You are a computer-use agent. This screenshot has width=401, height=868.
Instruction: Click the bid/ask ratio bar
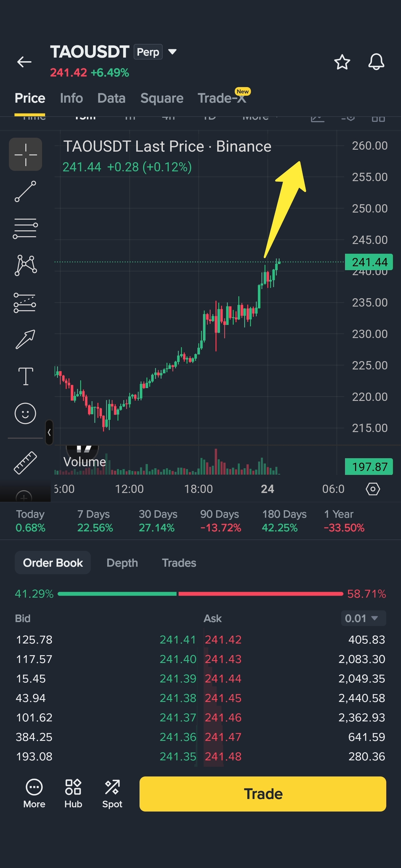coord(200,593)
